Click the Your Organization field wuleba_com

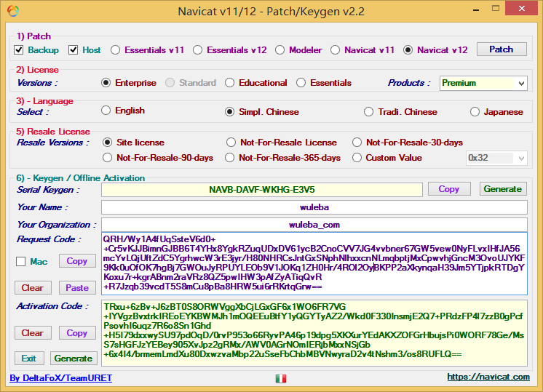click(314, 225)
